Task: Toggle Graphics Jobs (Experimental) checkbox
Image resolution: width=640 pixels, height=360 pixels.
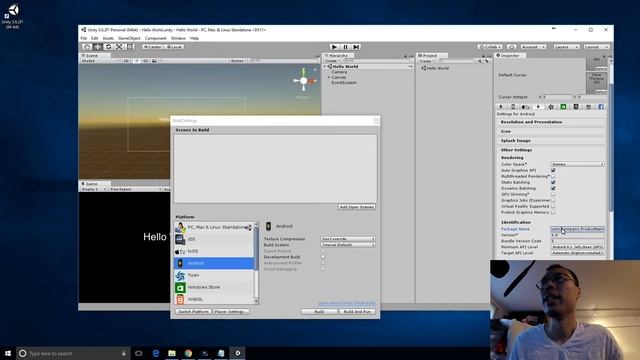Action: point(553,200)
